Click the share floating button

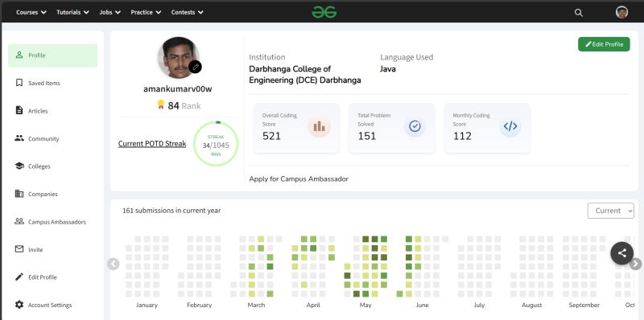pyautogui.click(x=621, y=253)
